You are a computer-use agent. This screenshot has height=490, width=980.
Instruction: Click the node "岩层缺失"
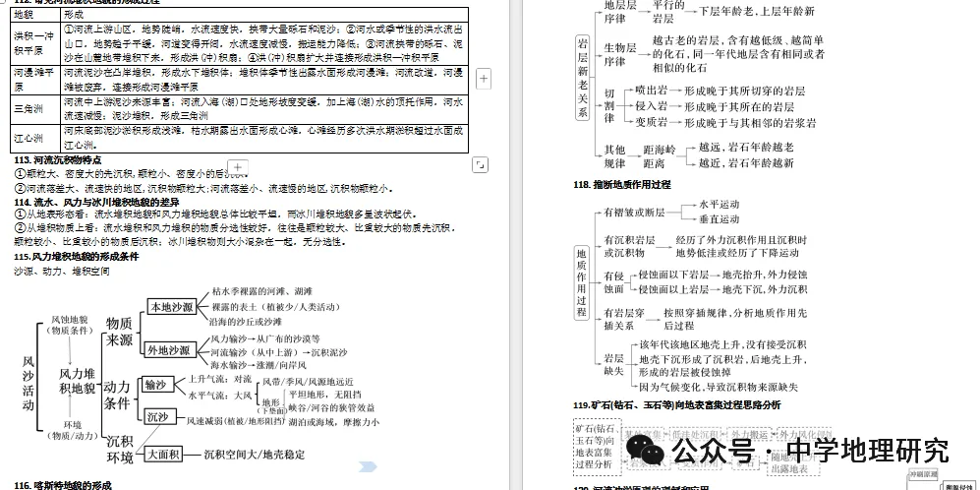pyautogui.click(x=614, y=365)
